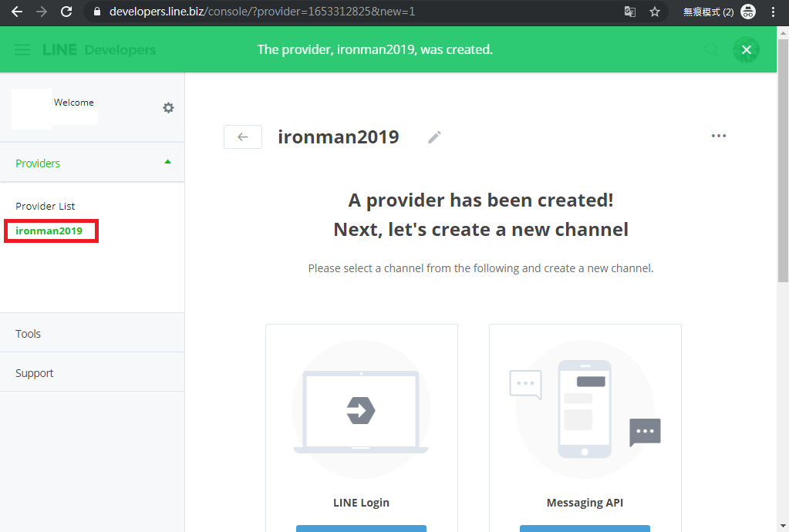The height and width of the screenshot is (532, 789).
Task: Click the back arrow button beside ironman2019
Action: (x=242, y=136)
